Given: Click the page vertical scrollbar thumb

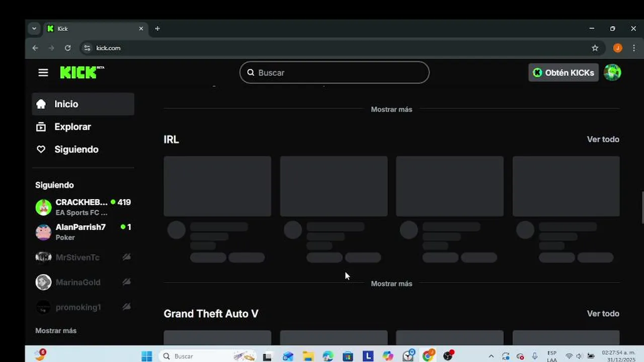Looking at the screenshot, I should pyautogui.click(x=642, y=207).
